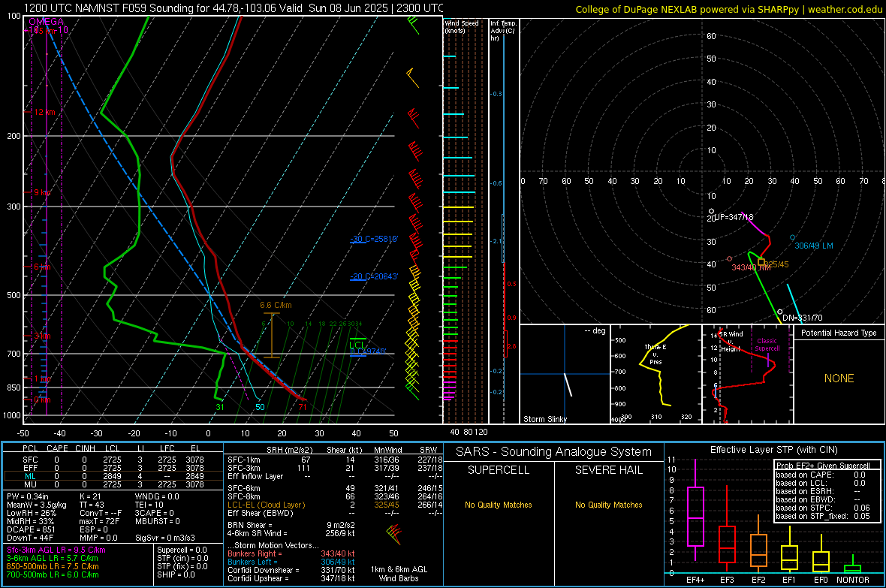Click the SR Wind v. Height inset label

pos(731,342)
